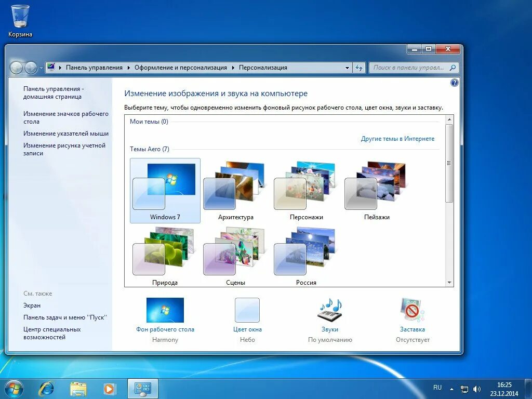The width and height of the screenshot is (532, 399).
Task: Open Другие темы в Интернете link
Action: pyautogui.click(x=397, y=139)
